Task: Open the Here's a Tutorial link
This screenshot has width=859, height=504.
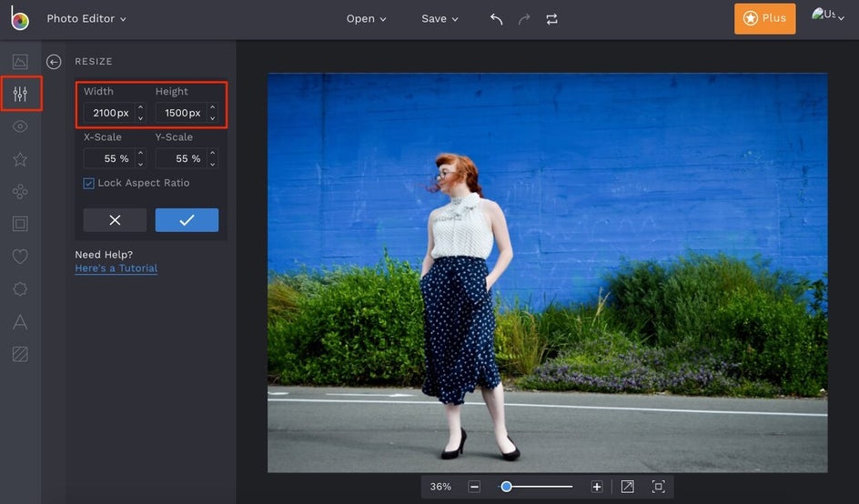Action: 116,268
